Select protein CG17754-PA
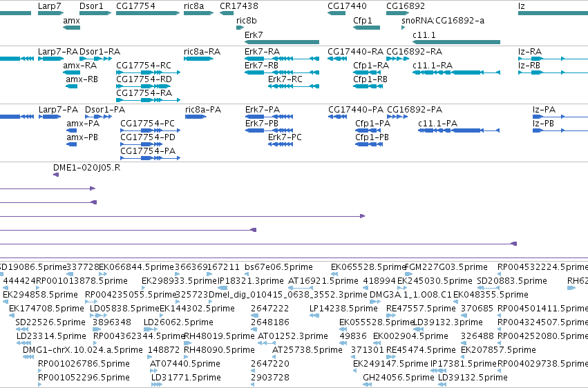This screenshot has width=588, height=388. coord(150,158)
